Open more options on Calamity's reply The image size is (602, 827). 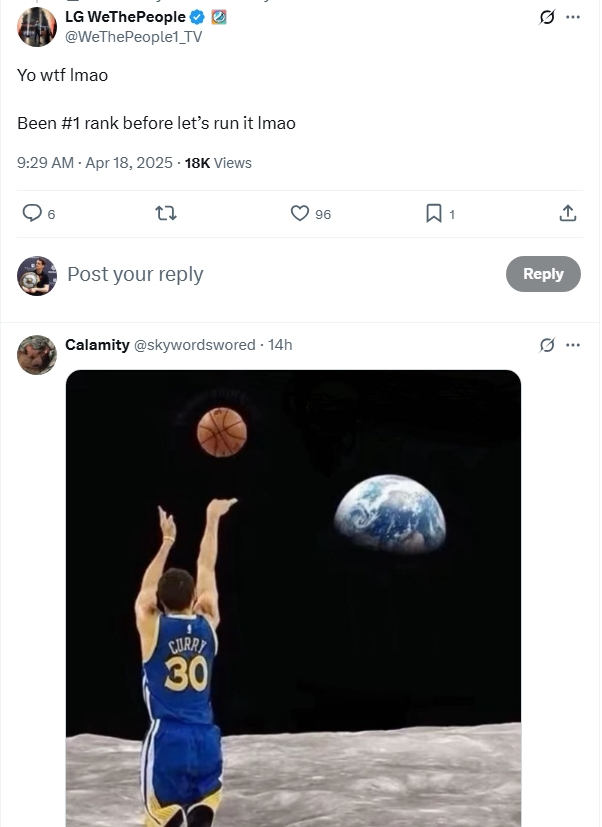[x=574, y=344]
